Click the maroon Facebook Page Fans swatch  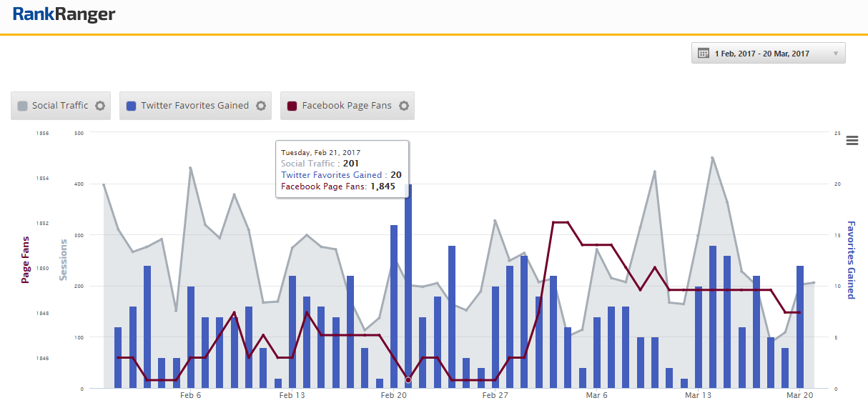[292, 106]
